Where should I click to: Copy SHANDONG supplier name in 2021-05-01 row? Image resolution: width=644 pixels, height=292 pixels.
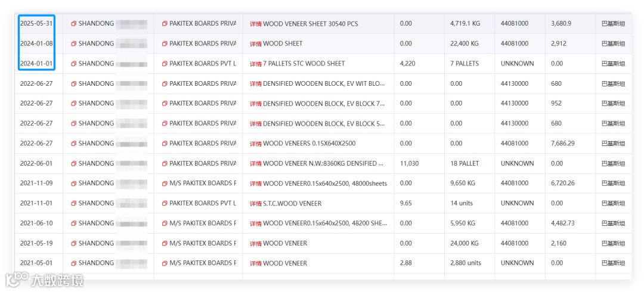pyautogui.click(x=74, y=263)
